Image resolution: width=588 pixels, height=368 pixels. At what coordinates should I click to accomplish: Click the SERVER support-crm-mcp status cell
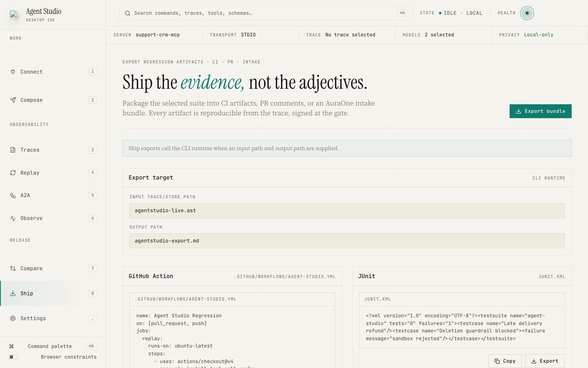[x=154, y=35]
